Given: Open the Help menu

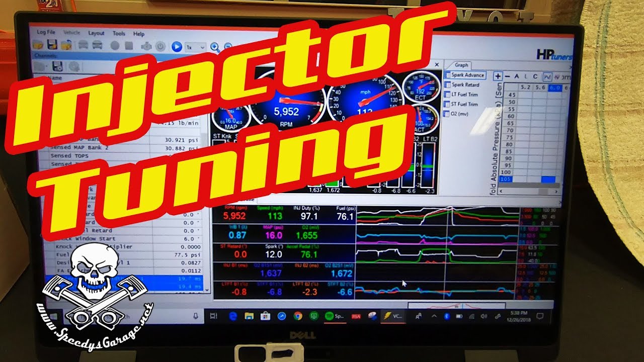Looking at the screenshot, I should [x=139, y=34].
